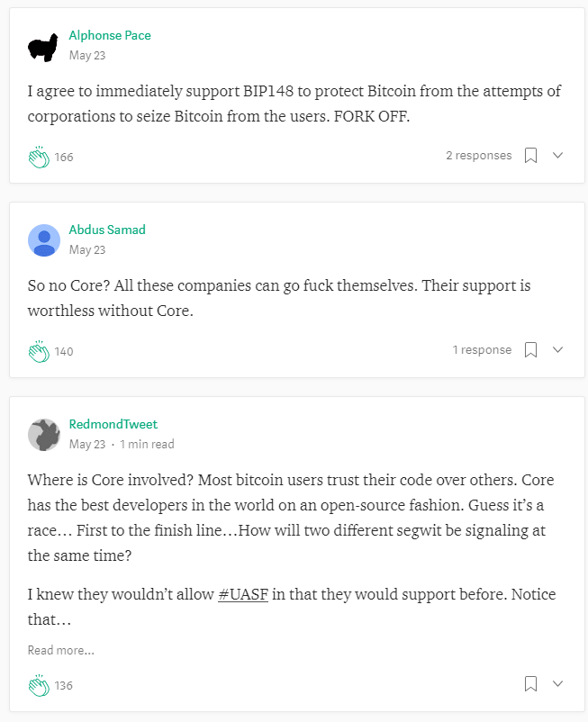The image size is (588, 722).
Task: View RedmondTweet's profile picture
Action: tap(43, 435)
